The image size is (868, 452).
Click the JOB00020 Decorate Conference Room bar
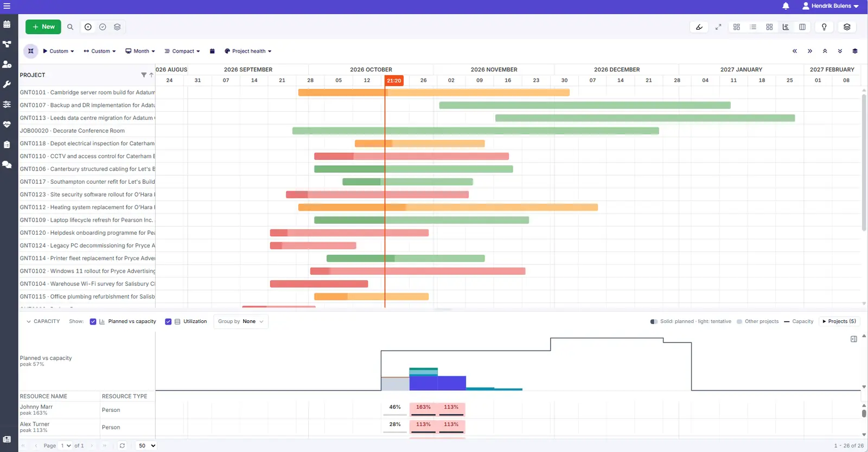tap(476, 131)
